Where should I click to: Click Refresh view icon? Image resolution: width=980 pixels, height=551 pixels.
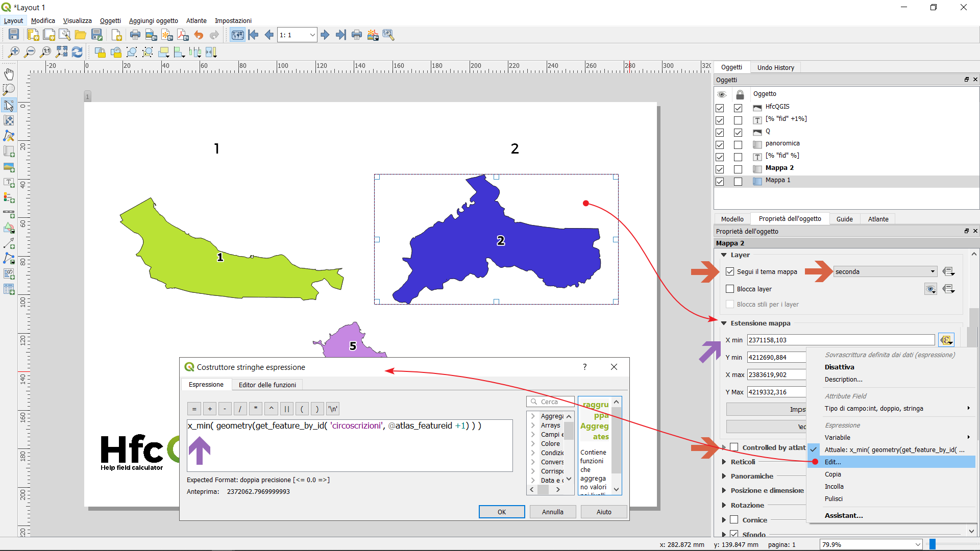77,52
